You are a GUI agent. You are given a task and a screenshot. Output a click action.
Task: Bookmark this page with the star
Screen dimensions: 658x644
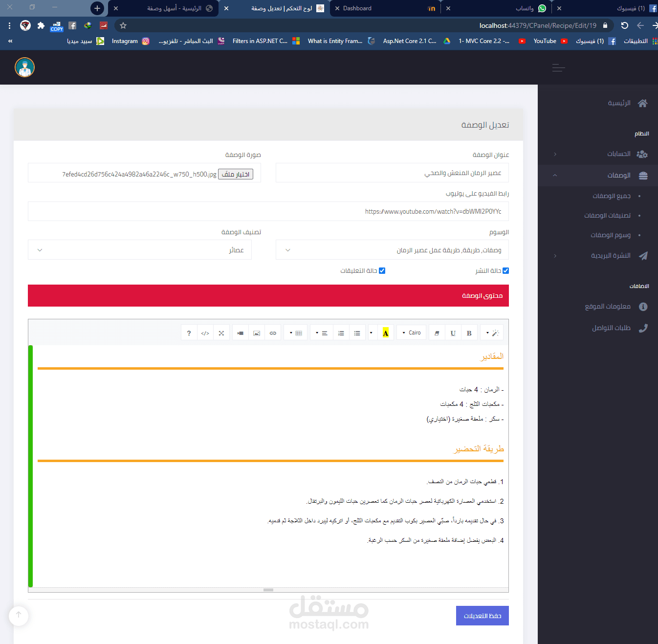click(123, 25)
